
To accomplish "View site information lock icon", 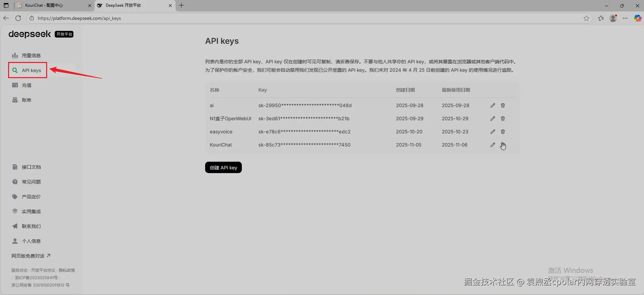I will tap(32, 18).
